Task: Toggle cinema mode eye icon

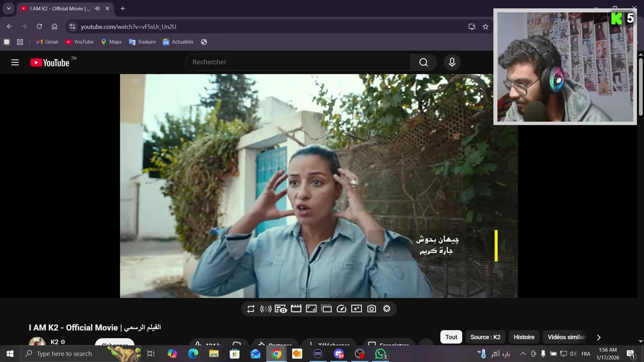Action: click(281, 309)
